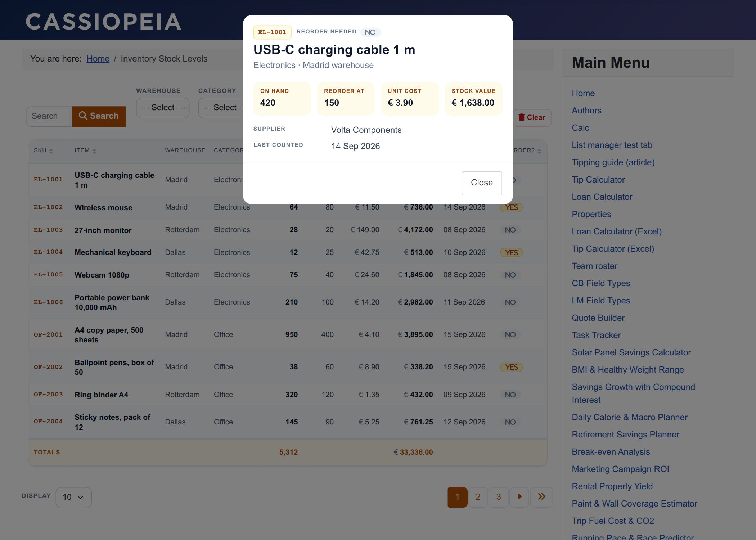Click the Volta Components supplier value
Viewport: 756px width, 540px height.
point(366,130)
